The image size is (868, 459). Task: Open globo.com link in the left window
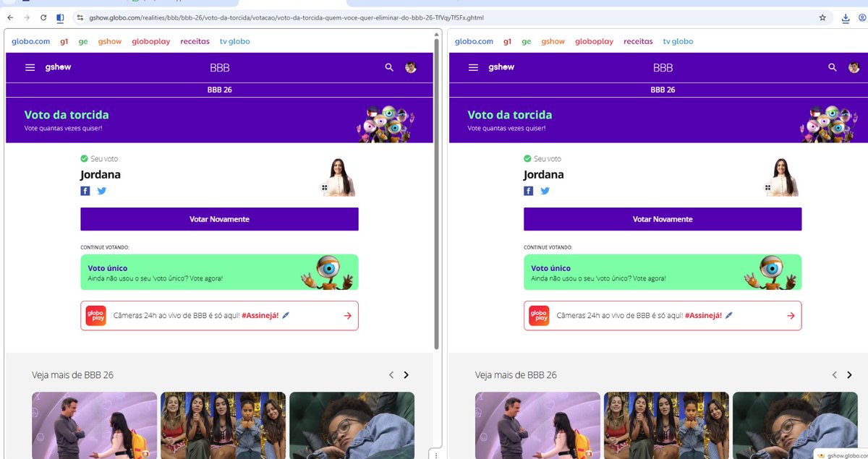[x=30, y=42]
